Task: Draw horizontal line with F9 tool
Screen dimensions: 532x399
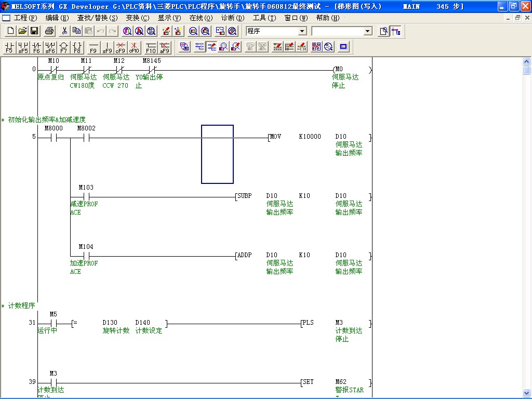Action: (x=94, y=47)
